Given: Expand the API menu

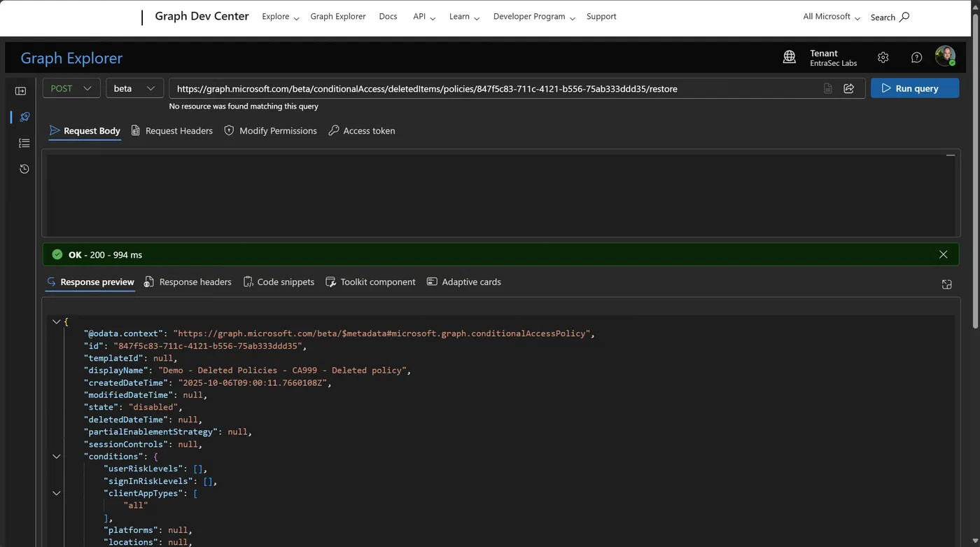Looking at the screenshot, I should point(424,17).
